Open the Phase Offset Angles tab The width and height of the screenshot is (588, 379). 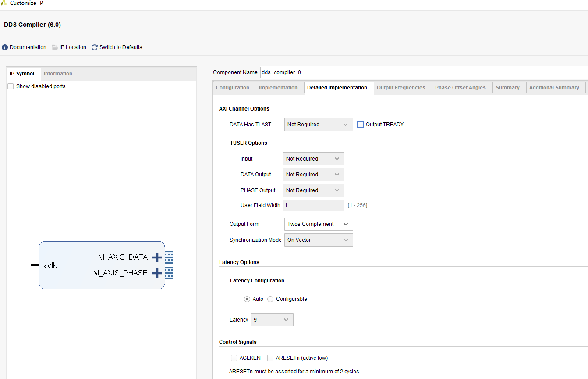460,88
